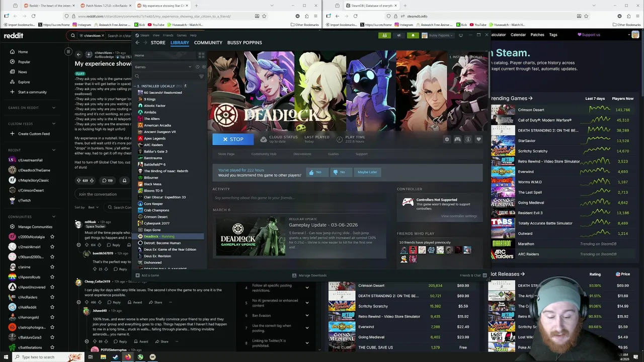Expand rule 'Ban Evasion' chevron
The width and height of the screenshot is (644, 362).
(x=307, y=316)
